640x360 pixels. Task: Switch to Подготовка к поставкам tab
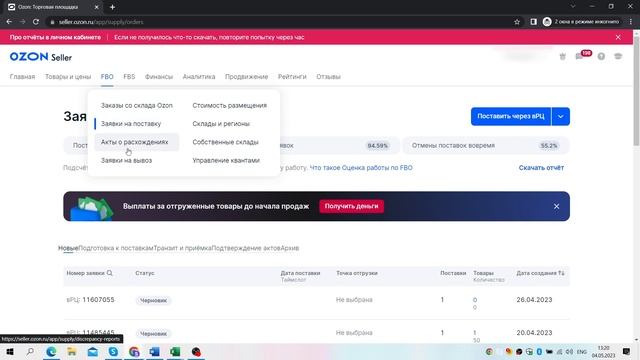click(116, 248)
